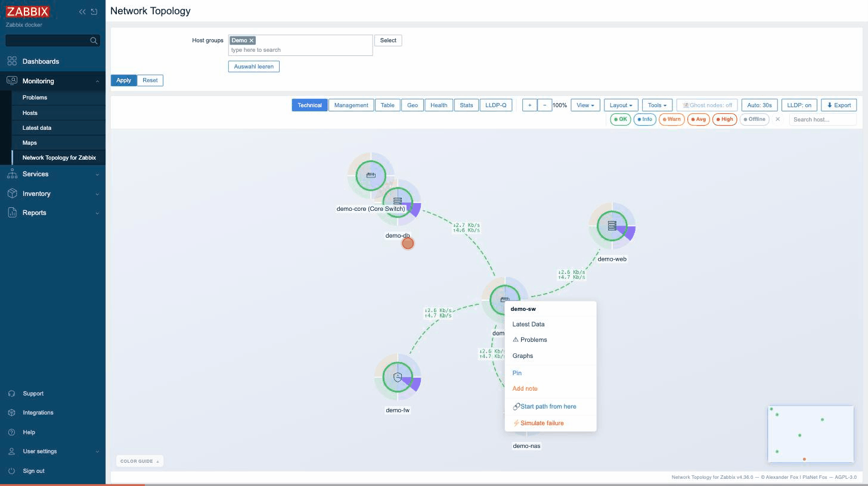Toggle the Offline status filter
This screenshot has height=486, width=868.
pos(754,119)
